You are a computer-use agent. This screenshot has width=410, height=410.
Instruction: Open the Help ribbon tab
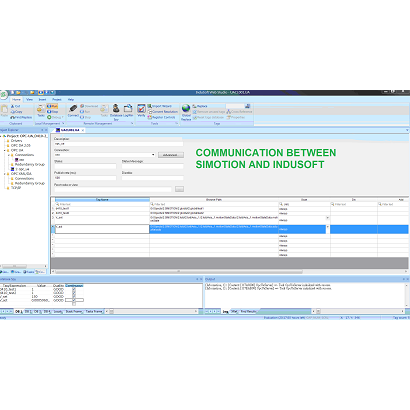click(71, 99)
